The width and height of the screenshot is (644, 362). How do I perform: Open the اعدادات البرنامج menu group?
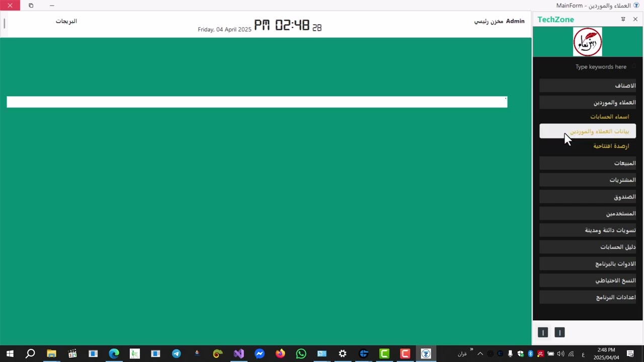[588, 297]
